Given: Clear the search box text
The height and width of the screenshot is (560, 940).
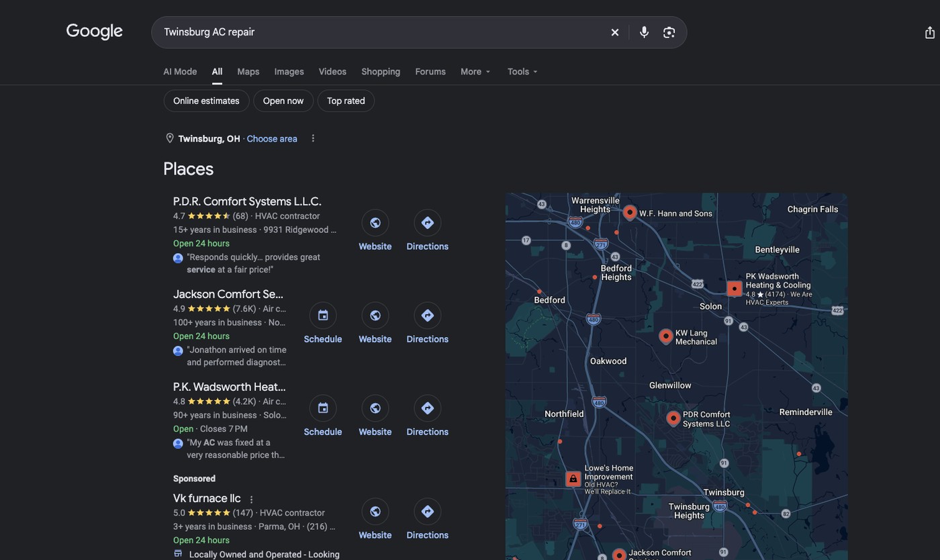Looking at the screenshot, I should pos(614,32).
